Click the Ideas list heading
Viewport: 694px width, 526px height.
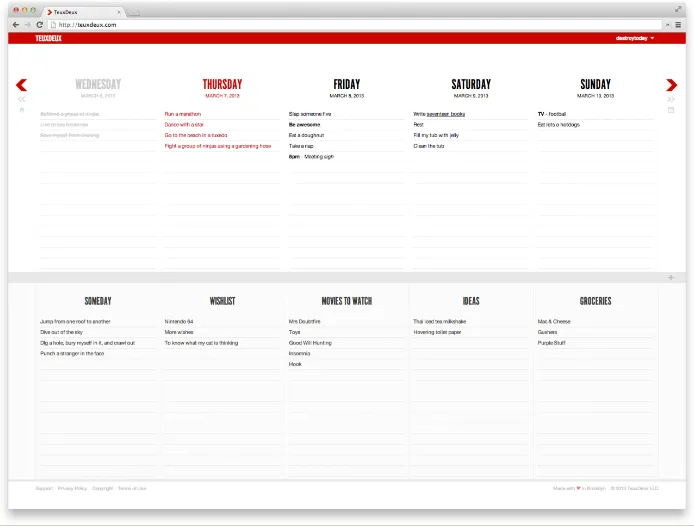tap(471, 301)
